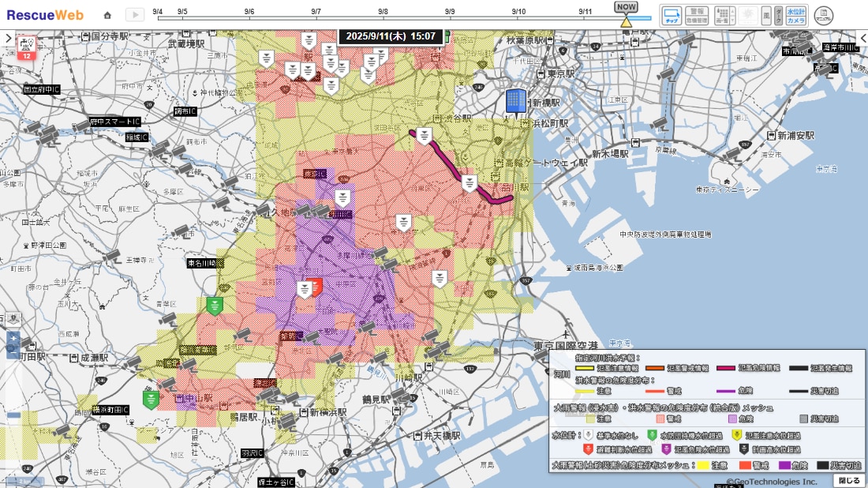The image size is (868, 488).
Task: Select water gauge on the magenta river midpoint
Action: [470, 182]
